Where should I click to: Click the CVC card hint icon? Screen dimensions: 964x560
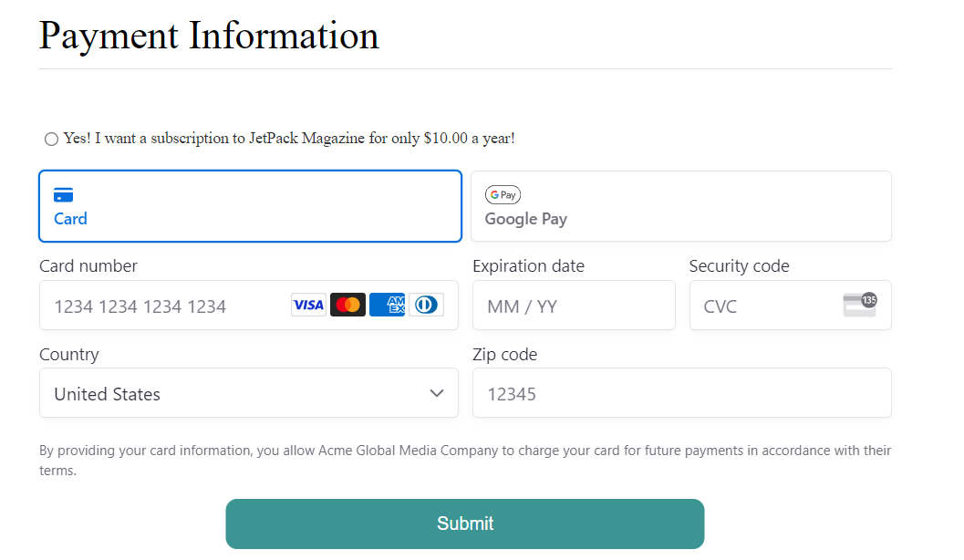point(859,305)
